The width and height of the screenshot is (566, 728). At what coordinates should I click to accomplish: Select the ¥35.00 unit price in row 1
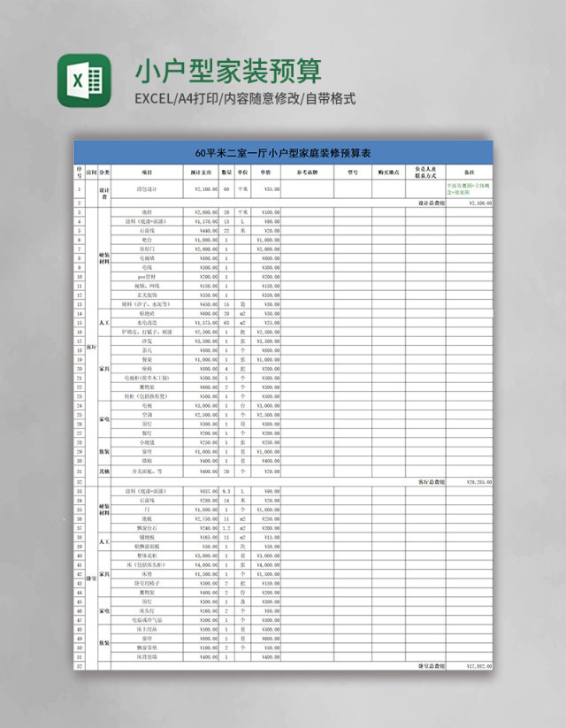coord(265,189)
